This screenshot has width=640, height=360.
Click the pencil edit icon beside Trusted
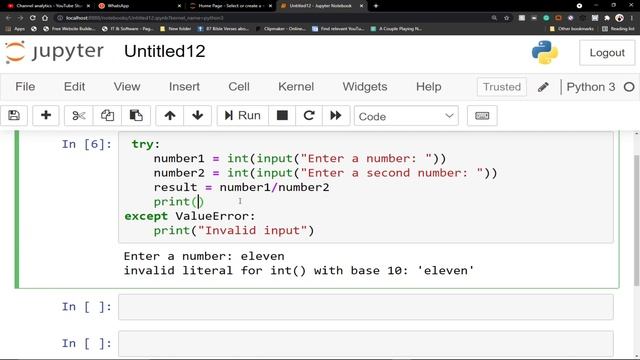pyautogui.click(x=543, y=87)
